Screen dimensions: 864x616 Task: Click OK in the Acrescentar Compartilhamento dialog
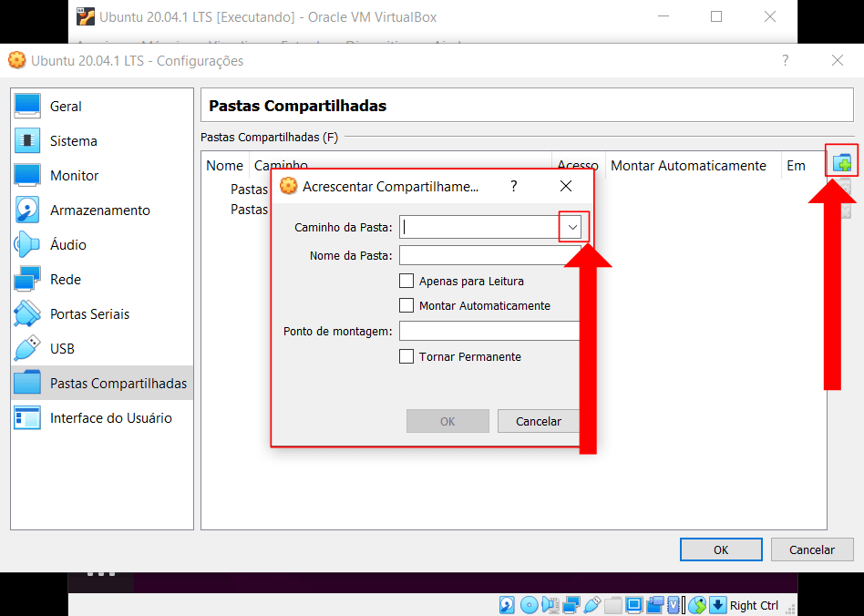pos(447,421)
